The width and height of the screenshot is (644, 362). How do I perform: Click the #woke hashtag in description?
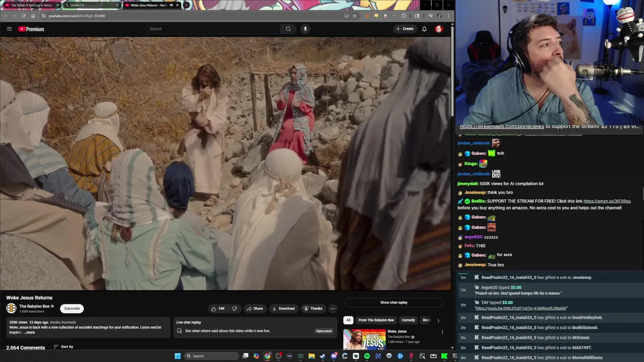[x=55, y=322]
